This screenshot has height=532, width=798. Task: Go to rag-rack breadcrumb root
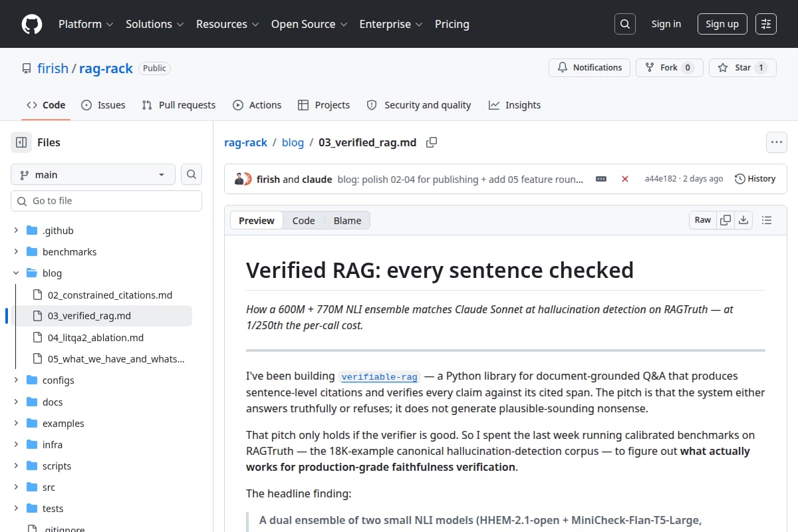click(245, 142)
